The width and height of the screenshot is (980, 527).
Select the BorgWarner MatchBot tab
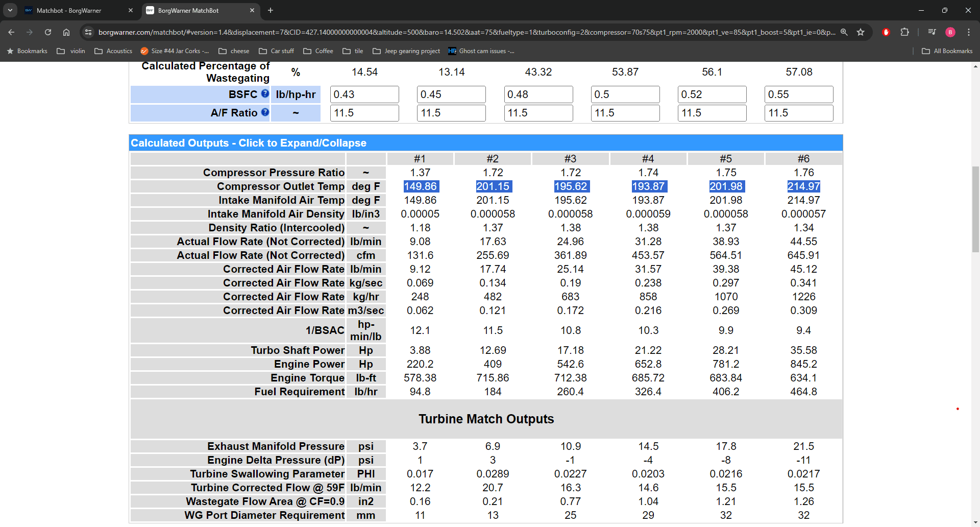point(200,10)
